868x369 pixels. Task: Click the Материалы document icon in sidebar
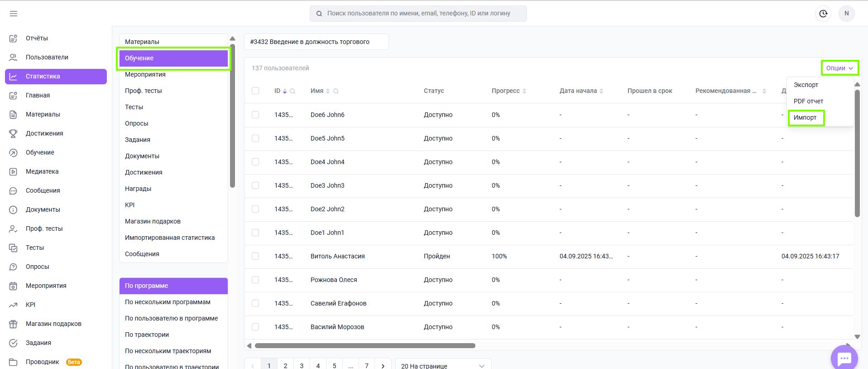[13, 114]
